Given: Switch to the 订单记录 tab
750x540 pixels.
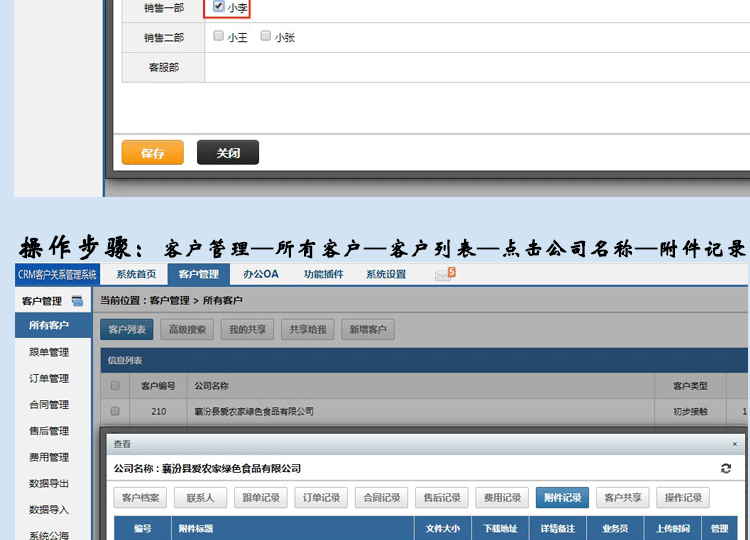Looking at the screenshot, I should pos(321,498).
